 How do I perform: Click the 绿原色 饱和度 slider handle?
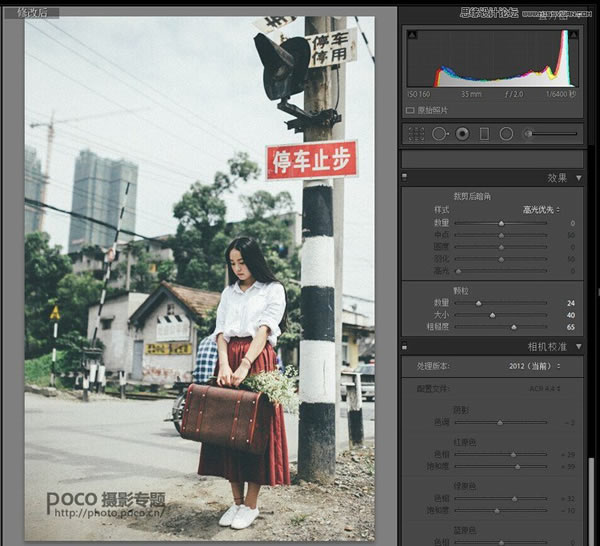pos(497,511)
